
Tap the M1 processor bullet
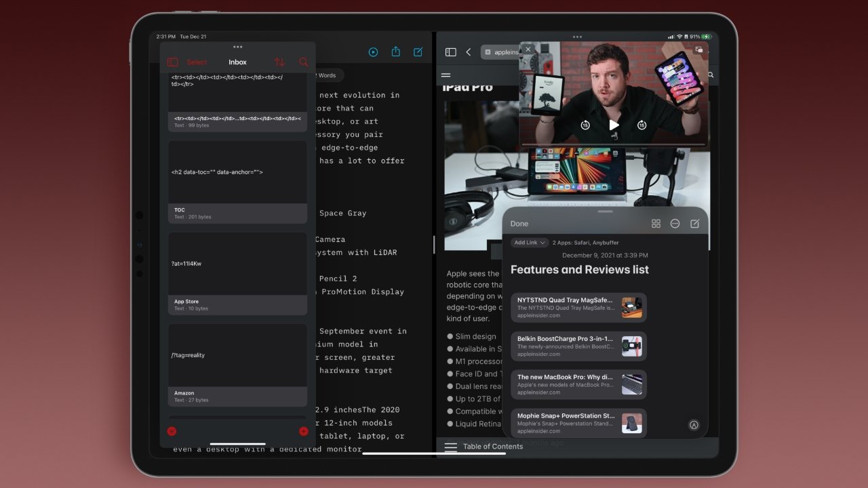[474, 361]
